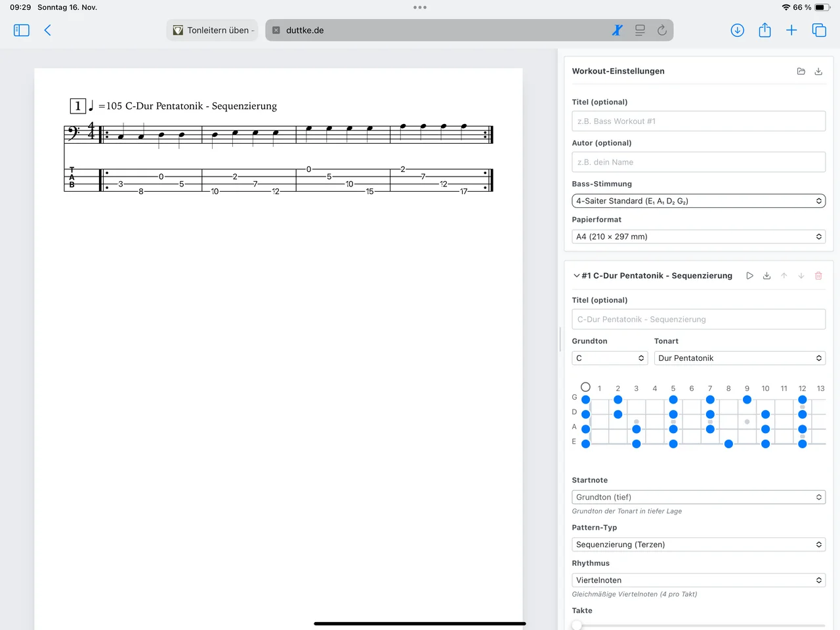840x630 pixels.
Task: Switch to the Tonleitern üben tab
Action: 213,30
